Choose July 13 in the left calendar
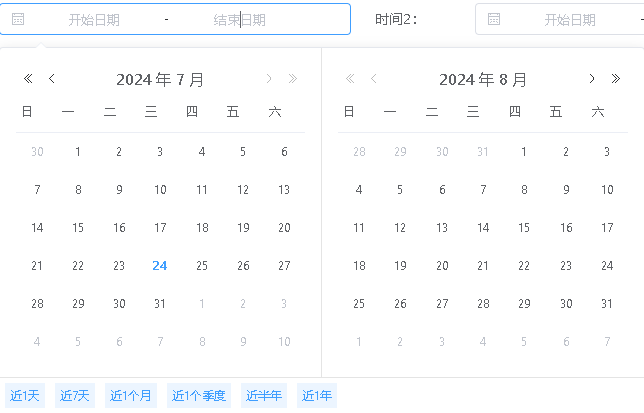644x413 pixels. 284,190
